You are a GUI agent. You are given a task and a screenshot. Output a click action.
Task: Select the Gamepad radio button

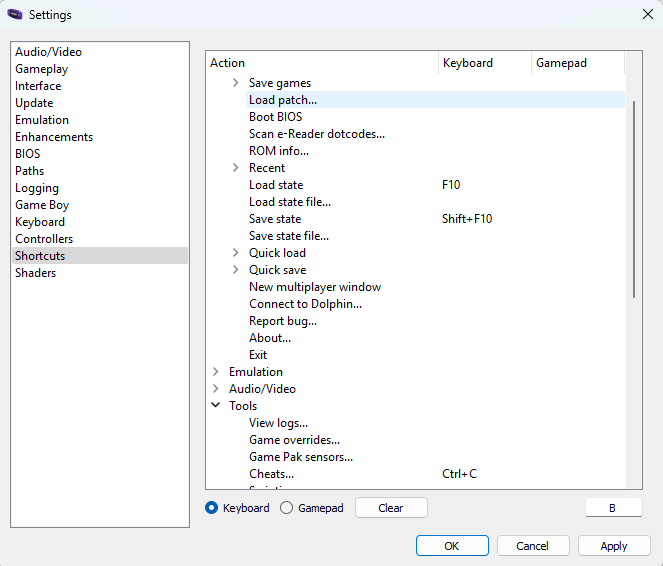[x=287, y=508]
